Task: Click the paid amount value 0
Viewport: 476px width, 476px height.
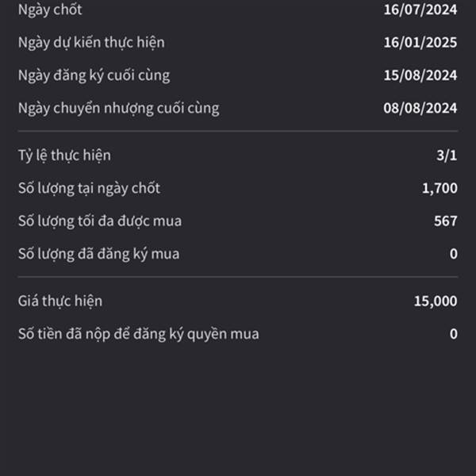Action: (x=454, y=334)
